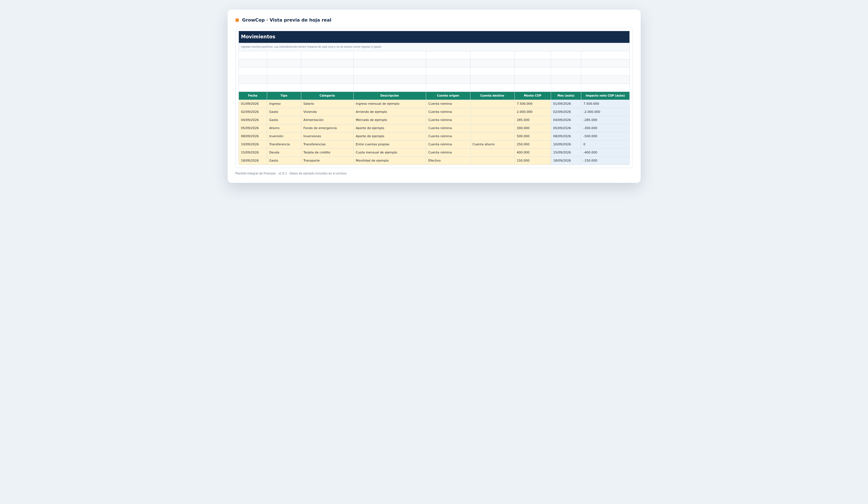Click 'Fondo de emergencia' category cell
868x504 pixels.
click(x=327, y=128)
